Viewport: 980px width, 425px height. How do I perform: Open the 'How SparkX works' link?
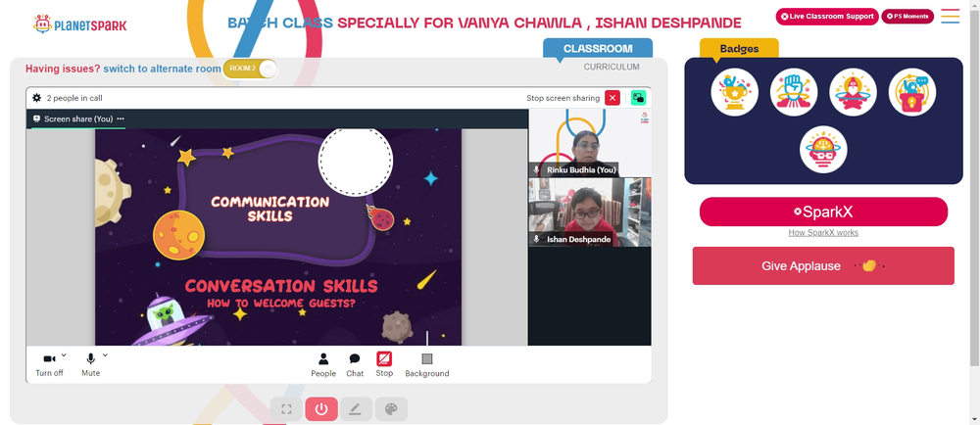823,233
